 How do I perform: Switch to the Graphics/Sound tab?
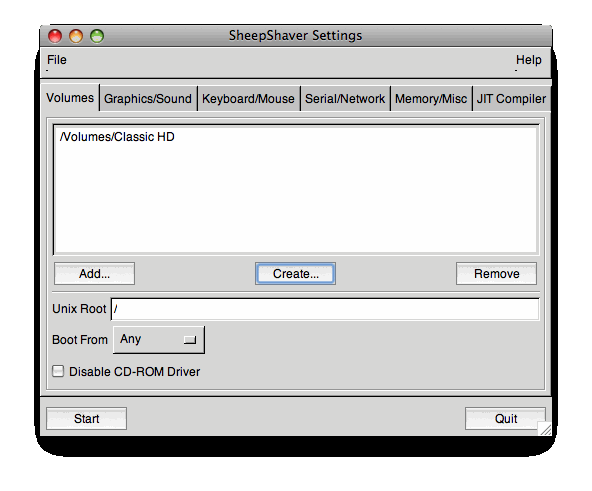[148, 99]
